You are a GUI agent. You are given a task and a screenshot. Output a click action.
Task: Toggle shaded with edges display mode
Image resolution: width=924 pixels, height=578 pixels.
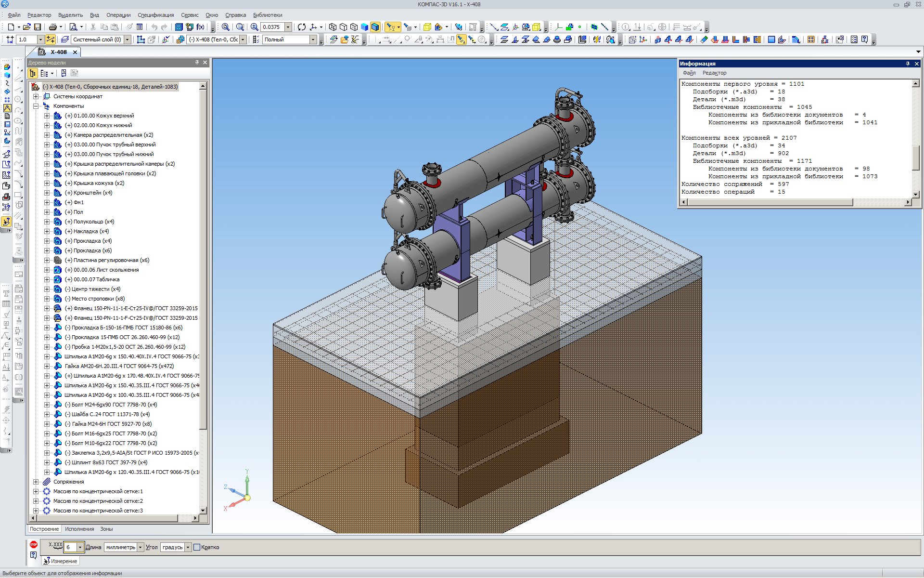click(x=375, y=27)
